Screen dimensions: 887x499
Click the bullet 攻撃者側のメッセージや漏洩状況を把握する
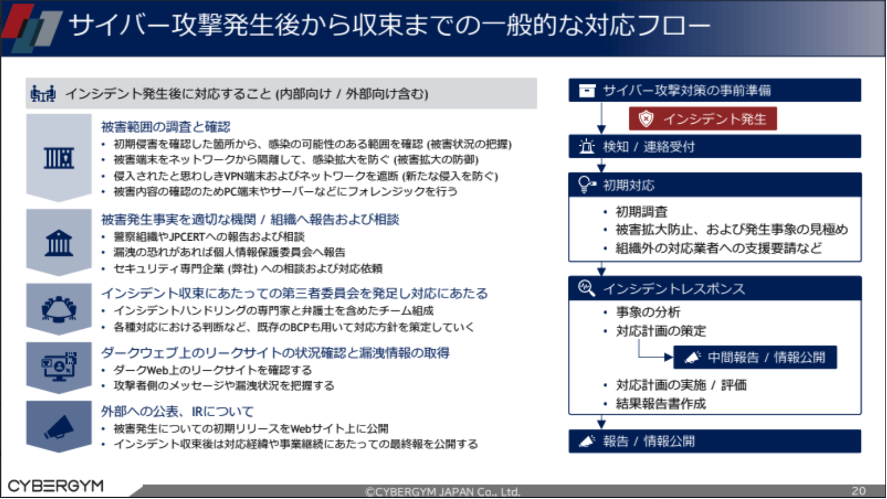point(223,386)
